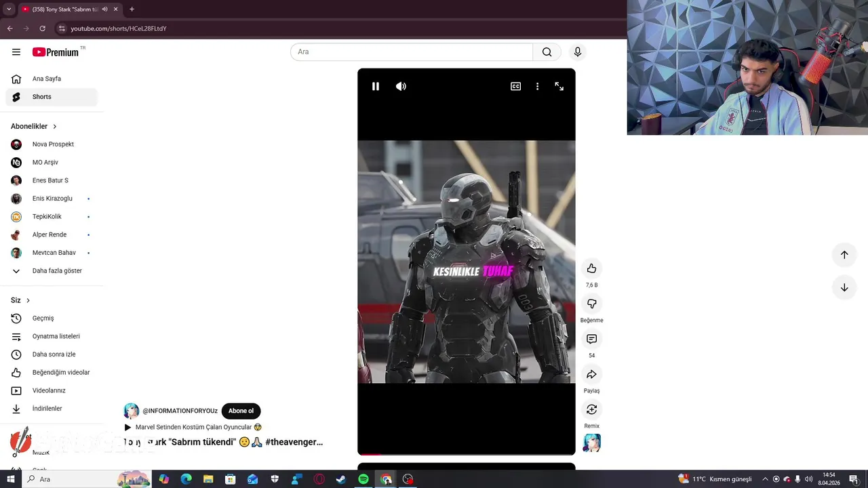This screenshot has width=868, height=488.
Task: Open the three-dot more options menu on Short
Action: (x=537, y=86)
